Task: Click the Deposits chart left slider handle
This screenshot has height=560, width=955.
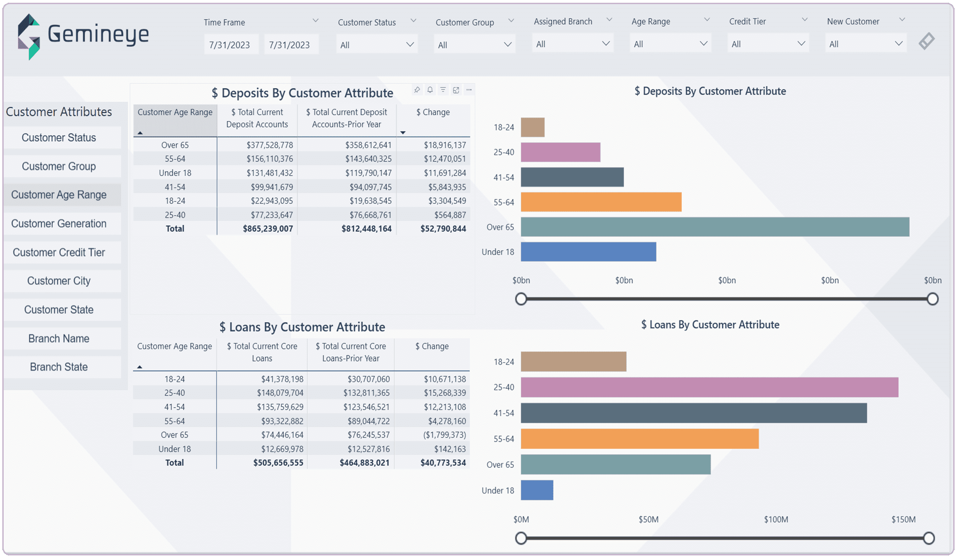Action: pos(521,299)
